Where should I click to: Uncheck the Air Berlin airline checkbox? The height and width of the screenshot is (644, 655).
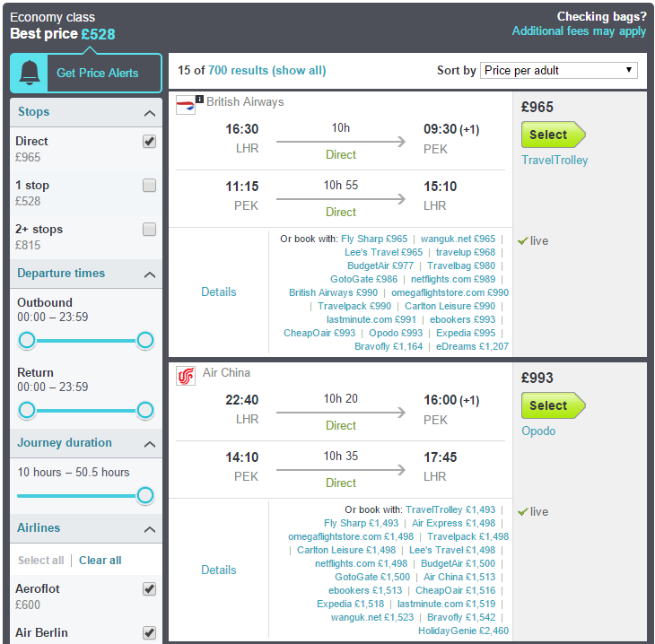point(149,632)
